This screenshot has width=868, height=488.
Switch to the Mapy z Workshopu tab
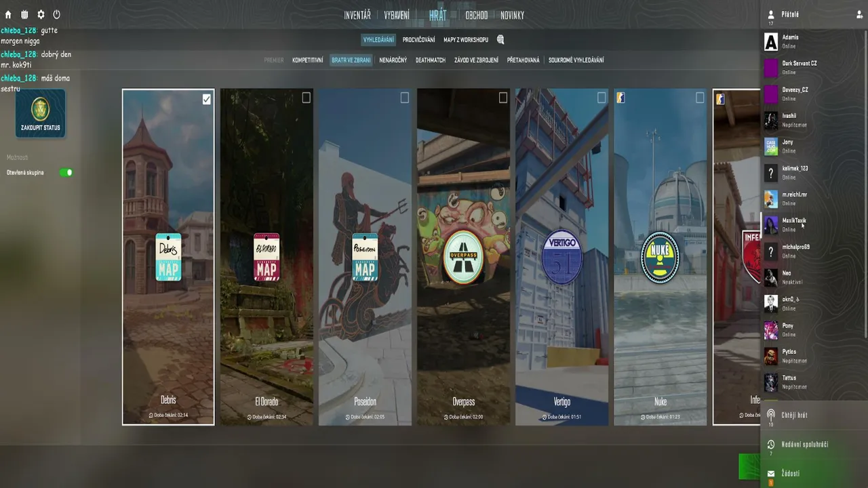coord(466,40)
